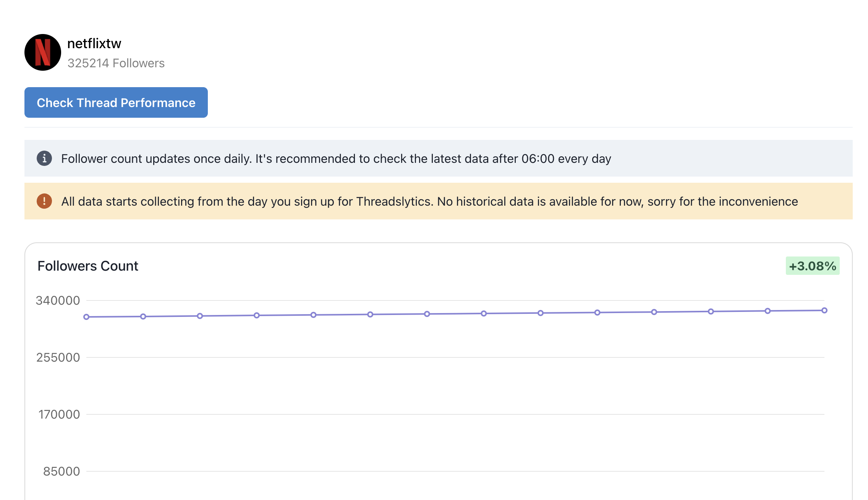
Task: Click the 170000 axis label
Action: click(x=59, y=414)
